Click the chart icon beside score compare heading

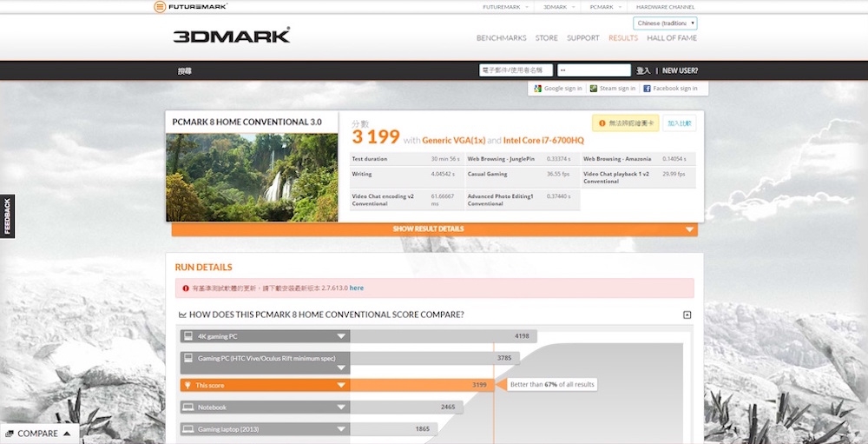182,315
